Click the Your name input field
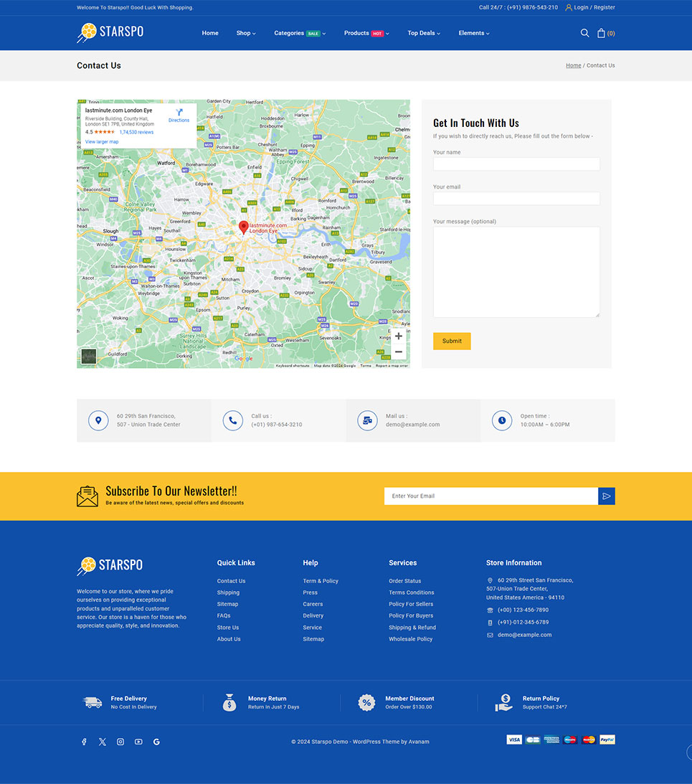The height and width of the screenshot is (784, 692). pyautogui.click(x=516, y=164)
